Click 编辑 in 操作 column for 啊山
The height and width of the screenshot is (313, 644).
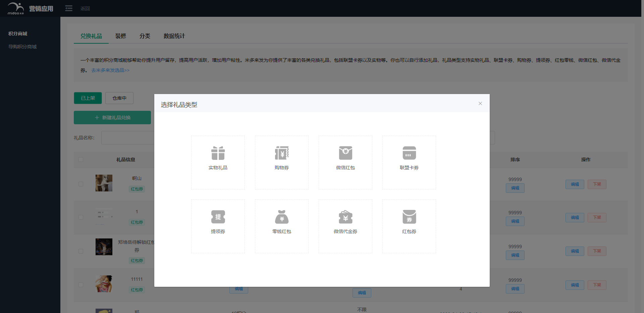pos(575,184)
